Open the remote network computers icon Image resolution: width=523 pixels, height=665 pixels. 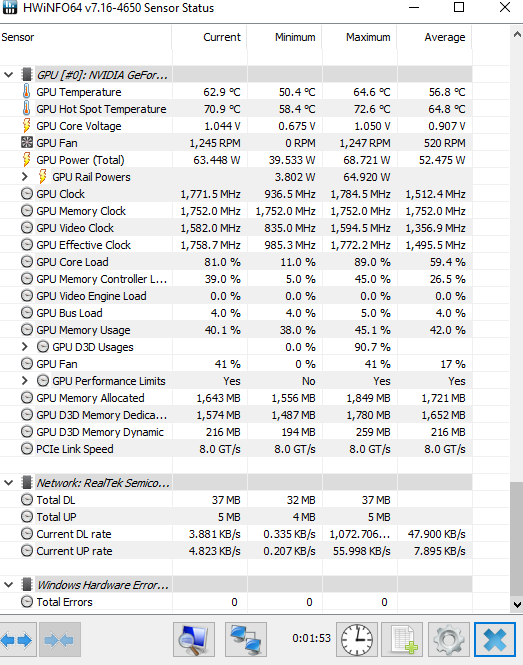pyautogui.click(x=246, y=640)
